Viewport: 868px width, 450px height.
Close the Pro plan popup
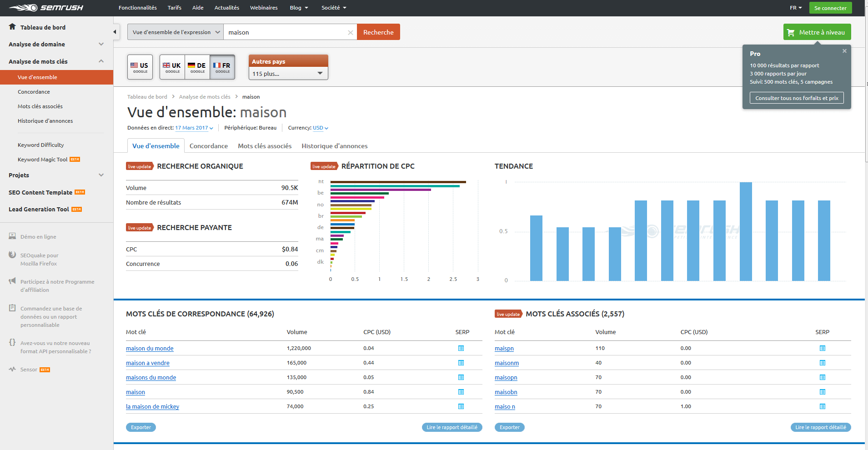pyautogui.click(x=844, y=51)
